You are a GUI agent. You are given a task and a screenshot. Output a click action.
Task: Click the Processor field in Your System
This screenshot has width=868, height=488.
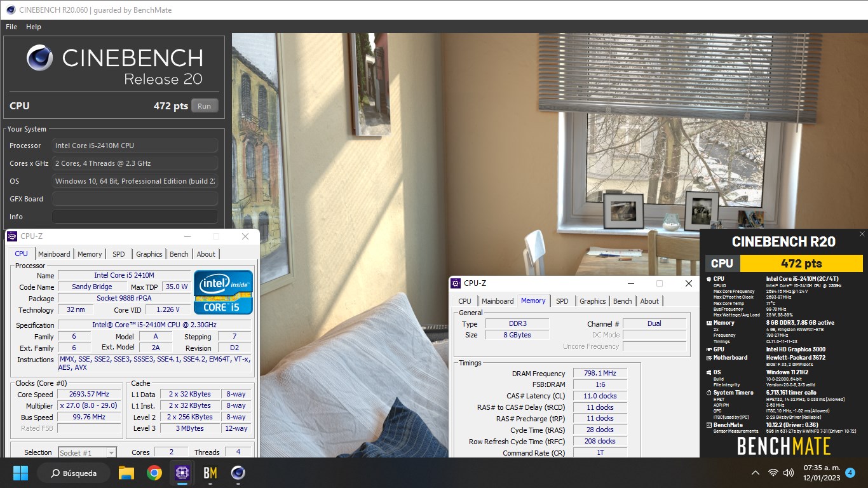coord(135,146)
